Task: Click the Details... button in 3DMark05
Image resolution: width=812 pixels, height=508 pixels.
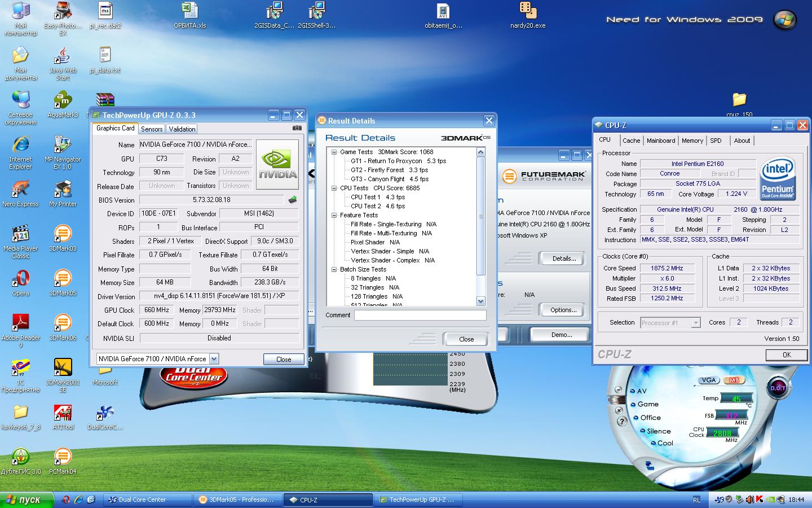Action: click(x=564, y=259)
